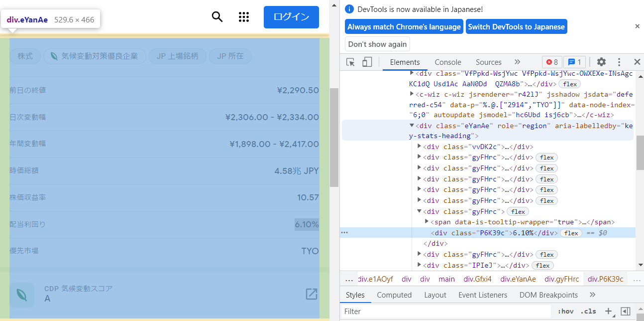Collapse the expanded gyFHrc node
The height and width of the screenshot is (321, 644).
419,211
